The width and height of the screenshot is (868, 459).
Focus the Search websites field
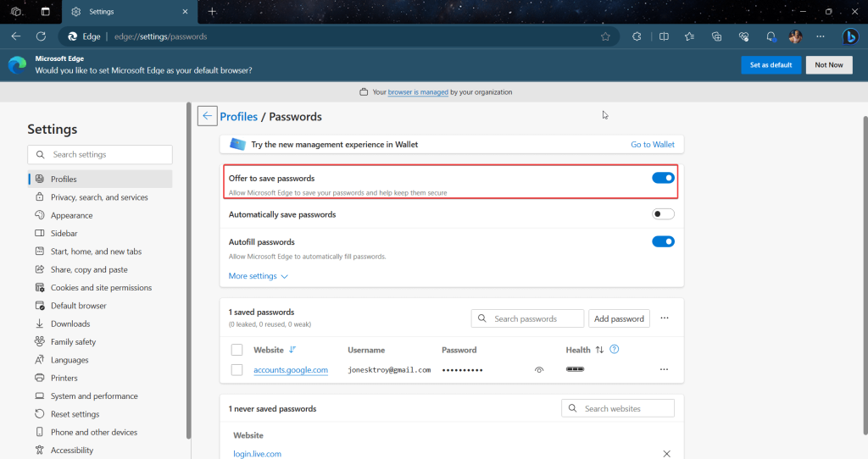(618, 408)
